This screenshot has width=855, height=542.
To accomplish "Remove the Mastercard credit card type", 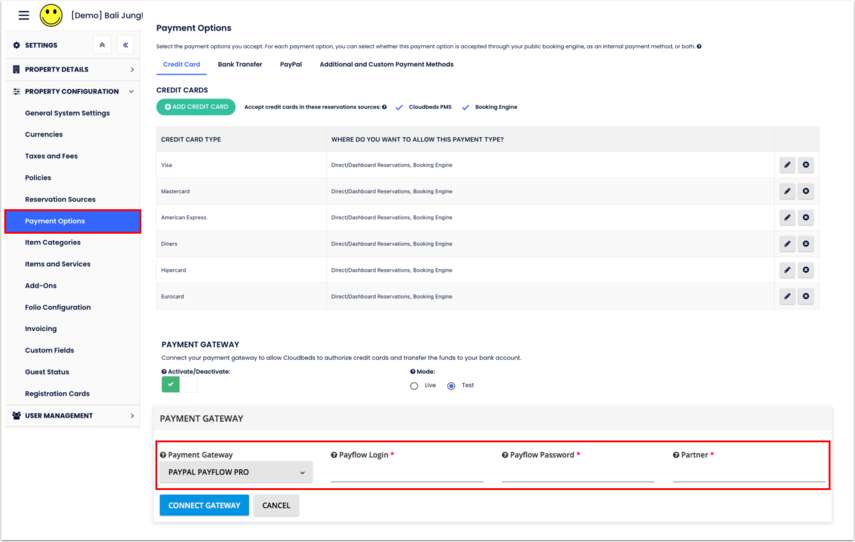I will [806, 191].
